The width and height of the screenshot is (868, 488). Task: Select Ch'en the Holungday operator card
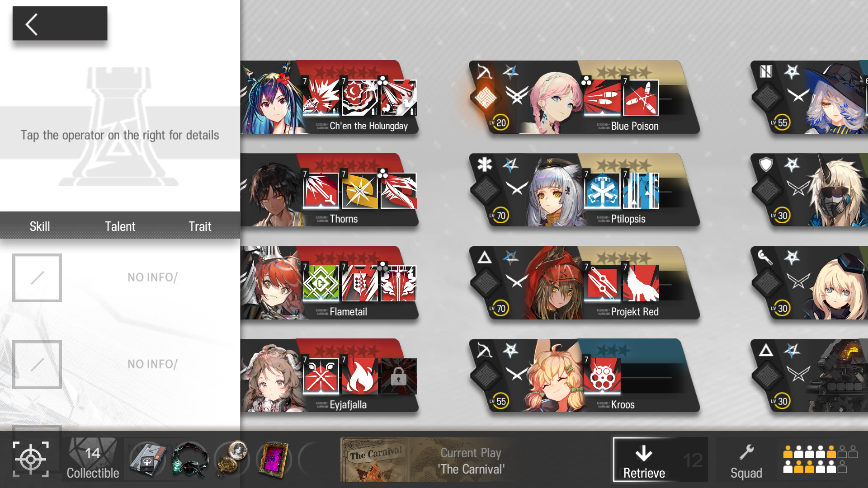click(329, 97)
